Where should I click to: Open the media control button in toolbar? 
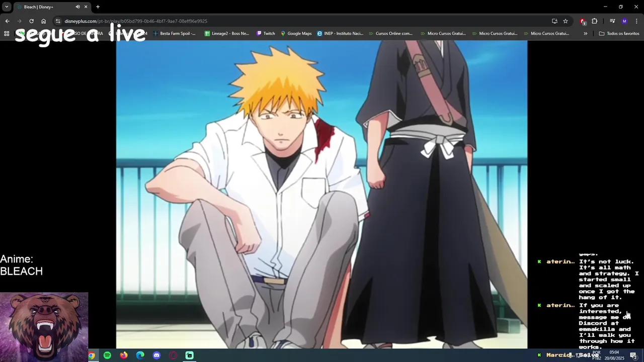point(612,21)
